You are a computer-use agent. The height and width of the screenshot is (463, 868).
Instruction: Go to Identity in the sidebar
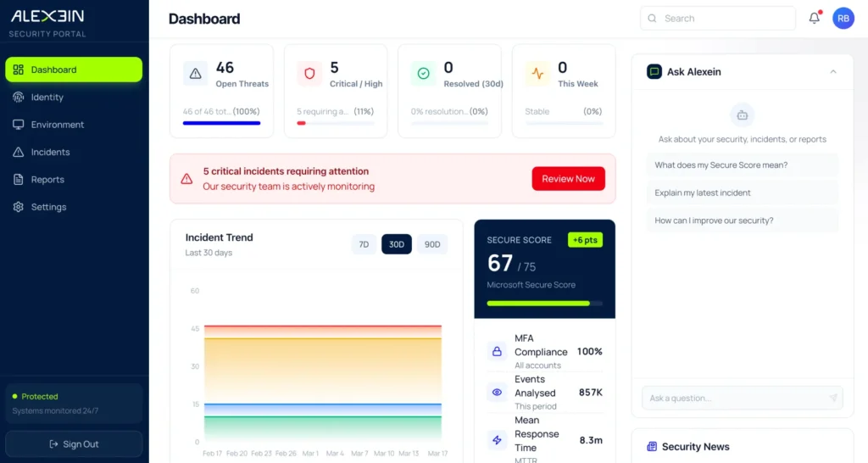(47, 98)
